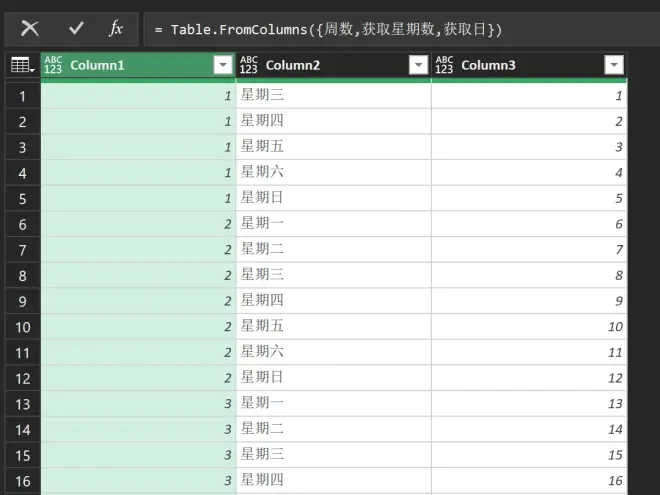Open the Column2 filter dropdown
Viewport: 660px width, 495px height.
click(418, 65)
